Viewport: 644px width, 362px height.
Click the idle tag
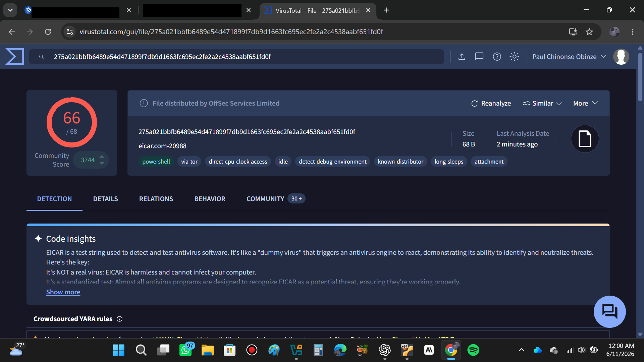click(x=283, y=162)
